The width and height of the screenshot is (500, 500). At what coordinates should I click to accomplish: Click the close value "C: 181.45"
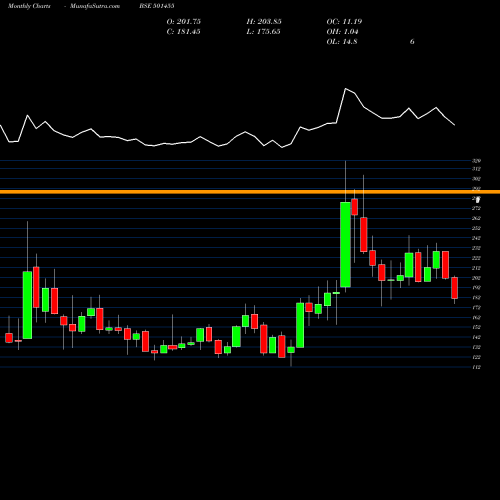[184, 32]
